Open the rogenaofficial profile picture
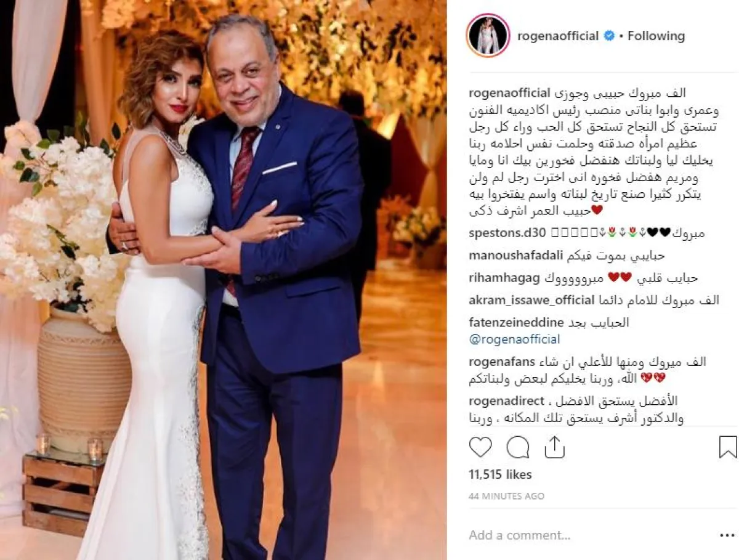This screenshot has width=739, height=560. click(x=488, y=36)
